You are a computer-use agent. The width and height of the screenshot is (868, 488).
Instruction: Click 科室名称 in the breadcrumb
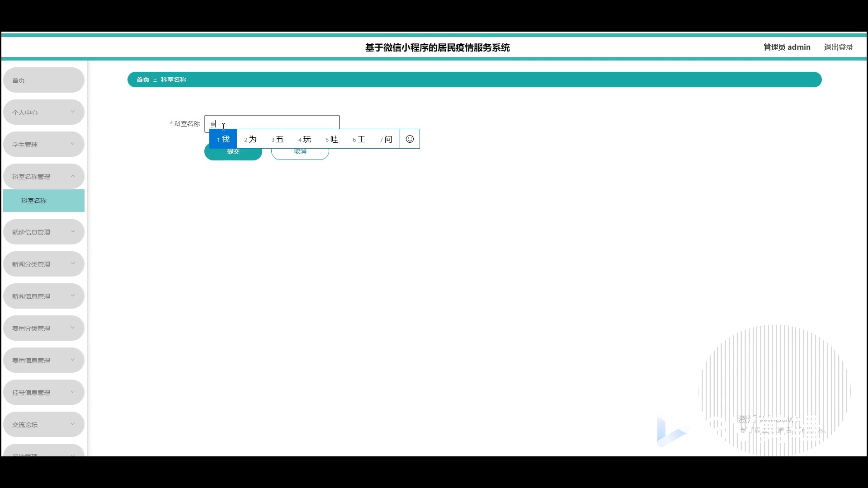174,80
